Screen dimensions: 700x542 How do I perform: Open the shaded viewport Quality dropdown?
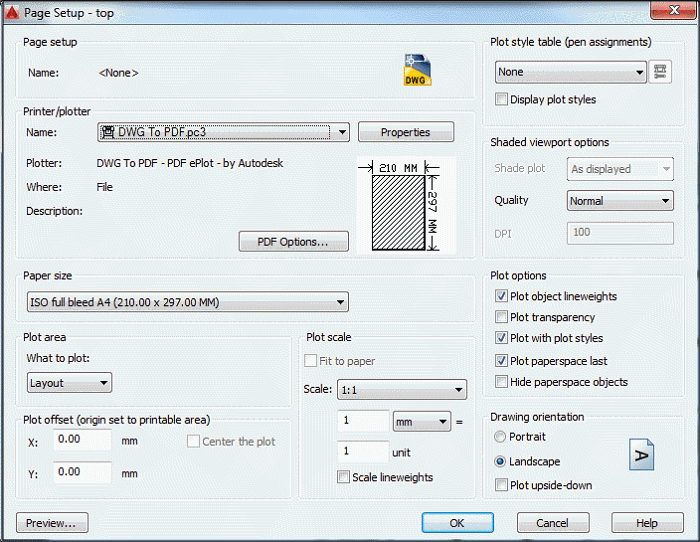point(666,201)
